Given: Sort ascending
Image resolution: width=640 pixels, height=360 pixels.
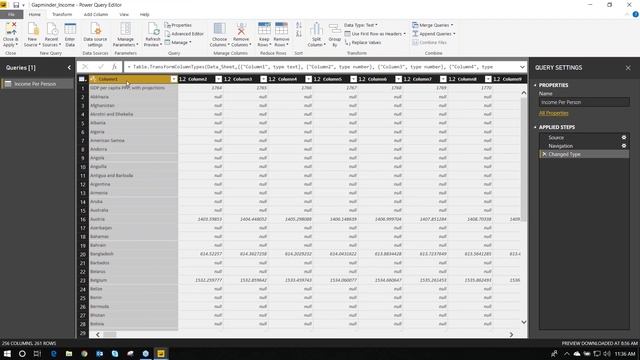Looking at the screenshot, I should pyautogui.click(x=299, y=25).
